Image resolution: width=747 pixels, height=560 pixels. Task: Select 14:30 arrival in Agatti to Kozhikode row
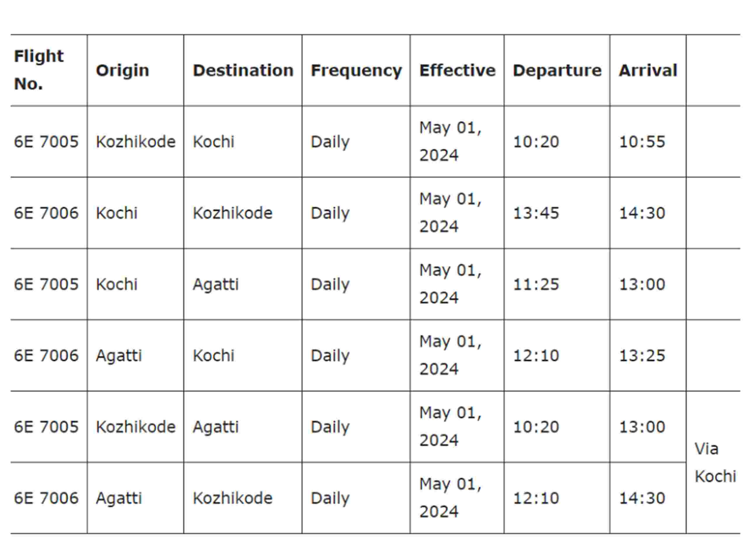[642, 498]
